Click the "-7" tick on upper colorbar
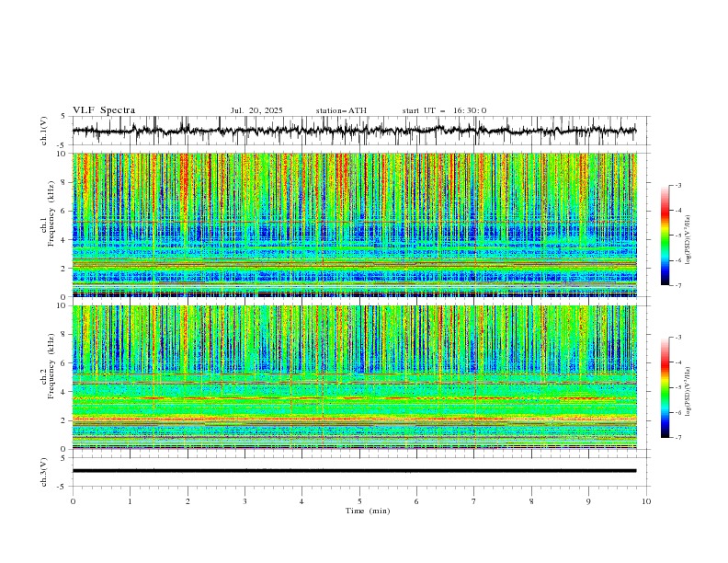Image resolution: width=728 pixels, height=563 pixels. pyautogui.click(x=677, y=285)
